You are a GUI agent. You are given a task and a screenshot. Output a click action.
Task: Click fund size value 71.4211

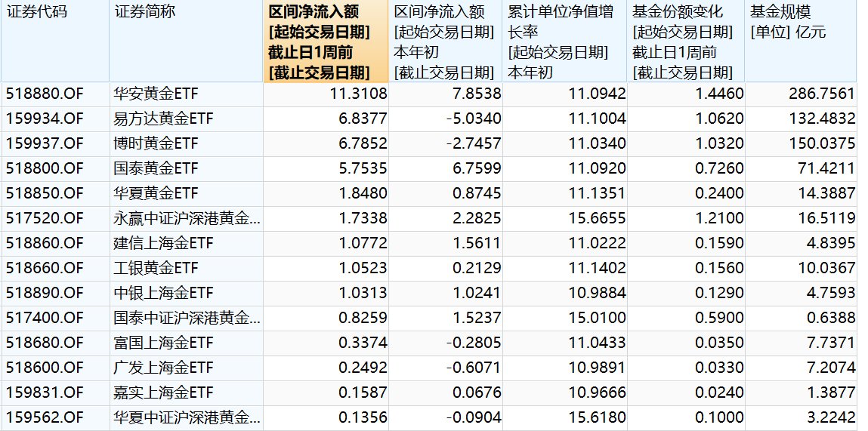click(x=826, y=168)
